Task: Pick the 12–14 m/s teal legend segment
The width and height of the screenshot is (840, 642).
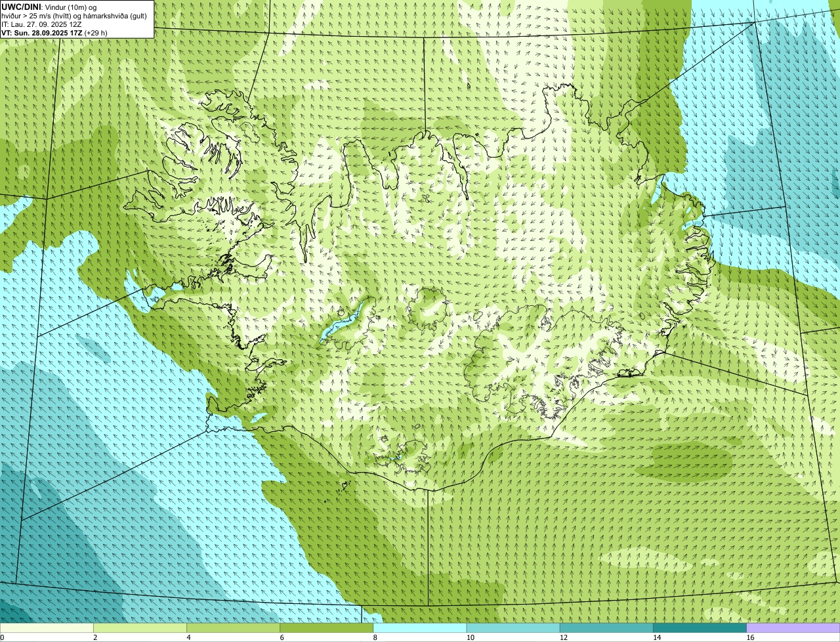Action: pyautogui.click(x=606, y=628)
